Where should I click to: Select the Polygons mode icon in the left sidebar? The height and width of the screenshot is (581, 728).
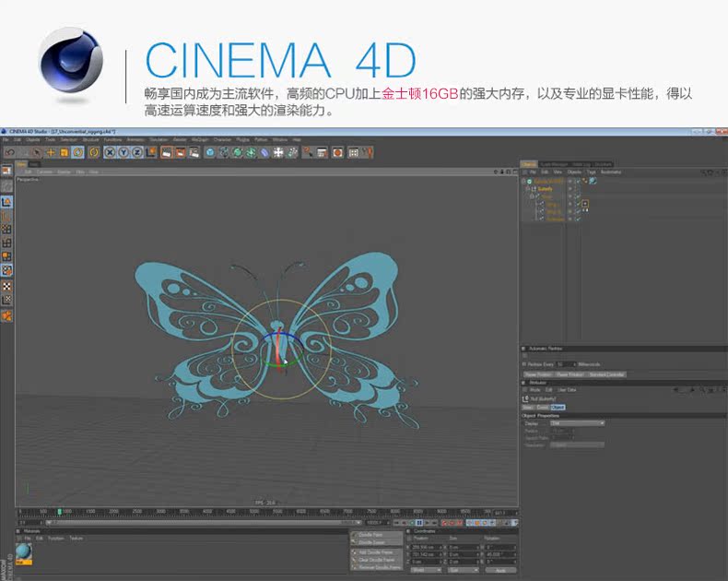tap(6, 256)
